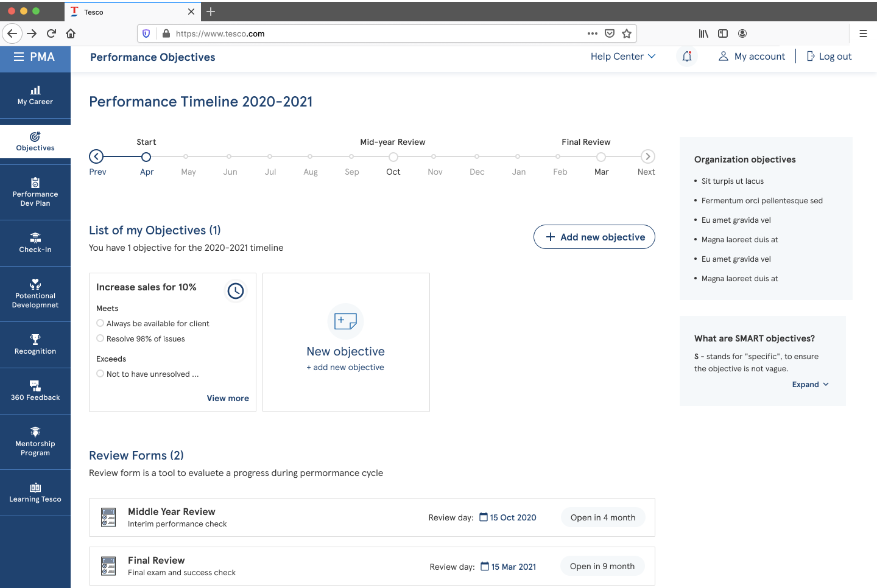
Task: Open Mentorship Program sidebar item
Action: coord(35,442)
